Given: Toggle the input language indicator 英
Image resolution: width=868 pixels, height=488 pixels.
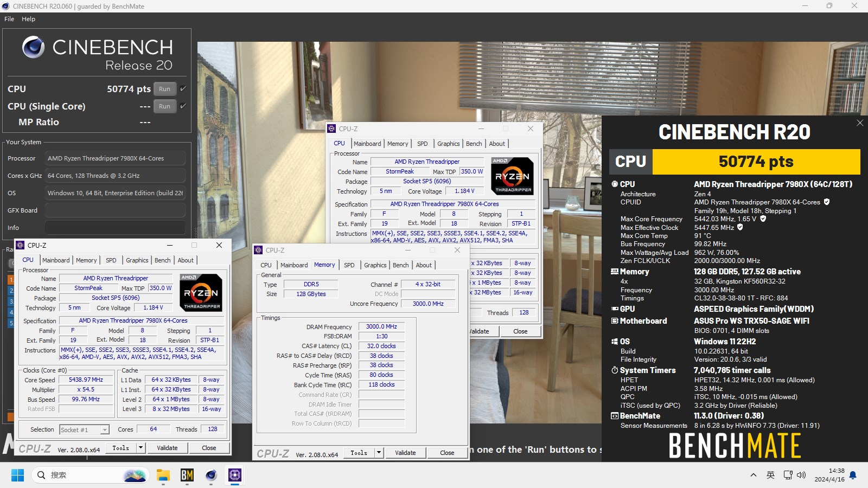Looking at the screenshot, I should 770,475.
